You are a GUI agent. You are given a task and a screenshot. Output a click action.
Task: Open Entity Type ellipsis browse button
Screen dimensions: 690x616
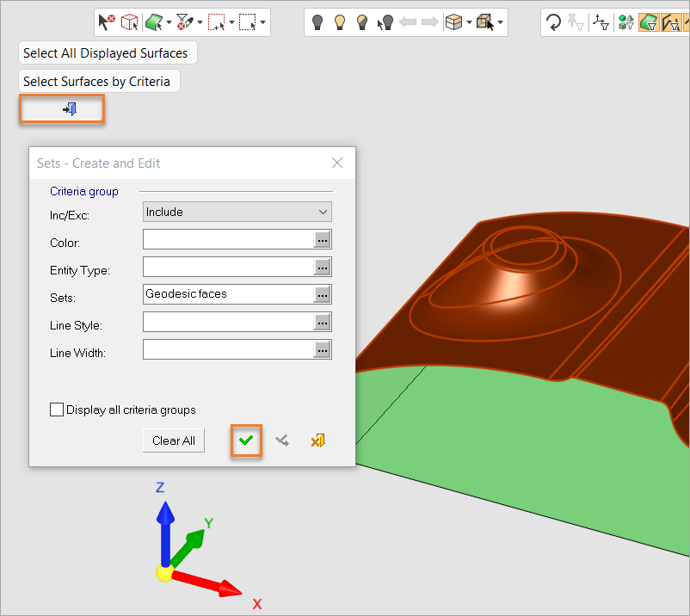[323, 268]
